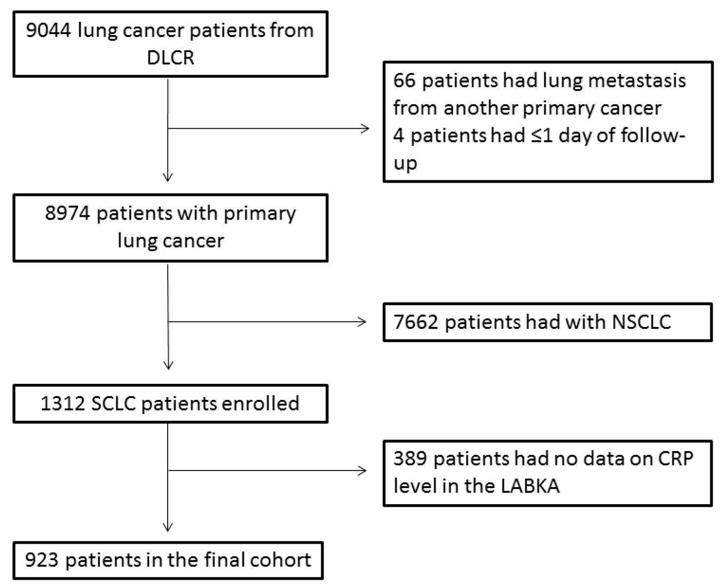Screen dimensions: 721x588
Task: Click the "389 patients had no data" box
Action: click(x=547, y=473)
